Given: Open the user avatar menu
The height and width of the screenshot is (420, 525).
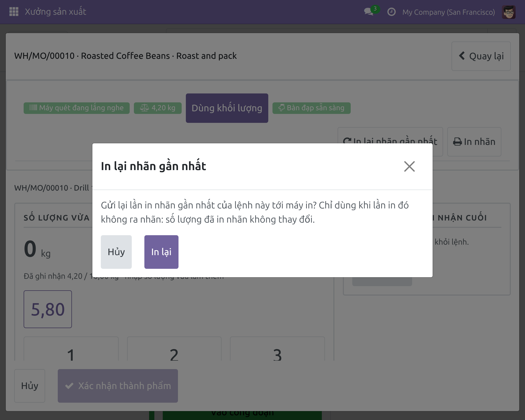Looking at the screenshot, I should (508, 12).
